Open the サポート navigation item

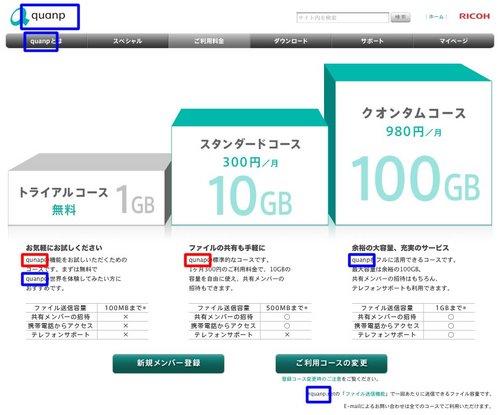coord(372,41)
